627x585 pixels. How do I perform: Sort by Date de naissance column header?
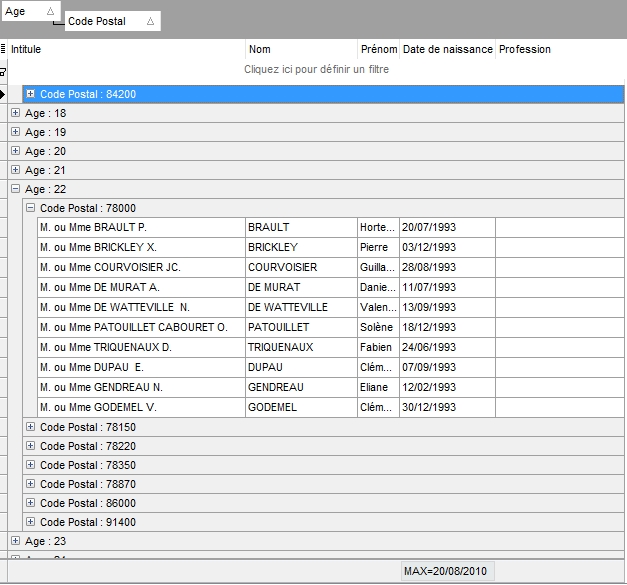[x=447, y=49]
